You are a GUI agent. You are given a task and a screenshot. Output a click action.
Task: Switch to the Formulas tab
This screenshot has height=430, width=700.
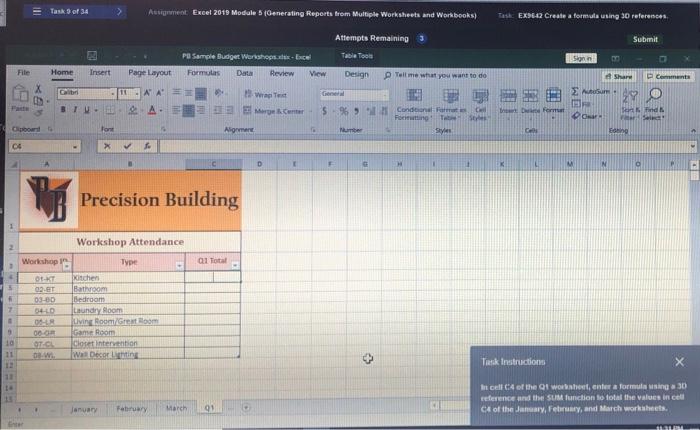[203, 73]
